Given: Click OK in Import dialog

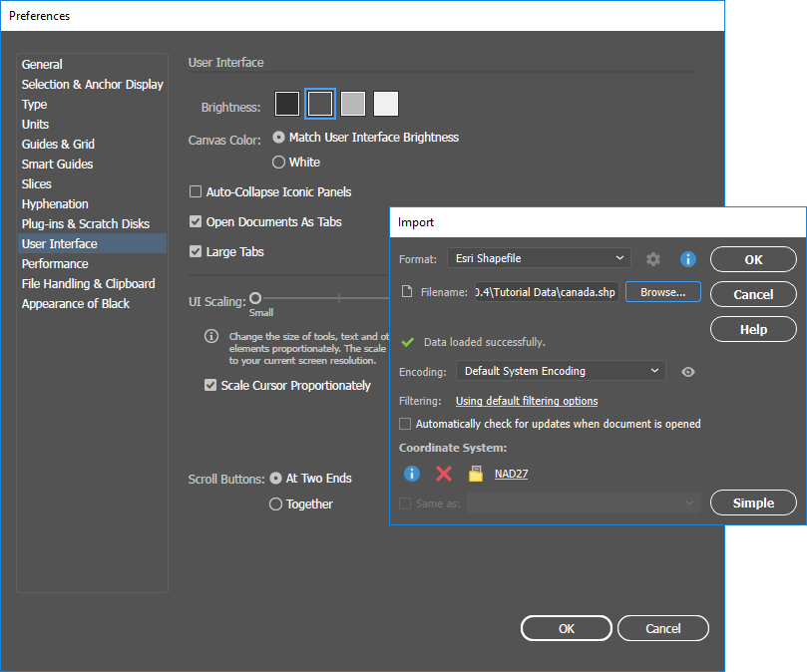Looking at the screenshot, I should 753,259.
